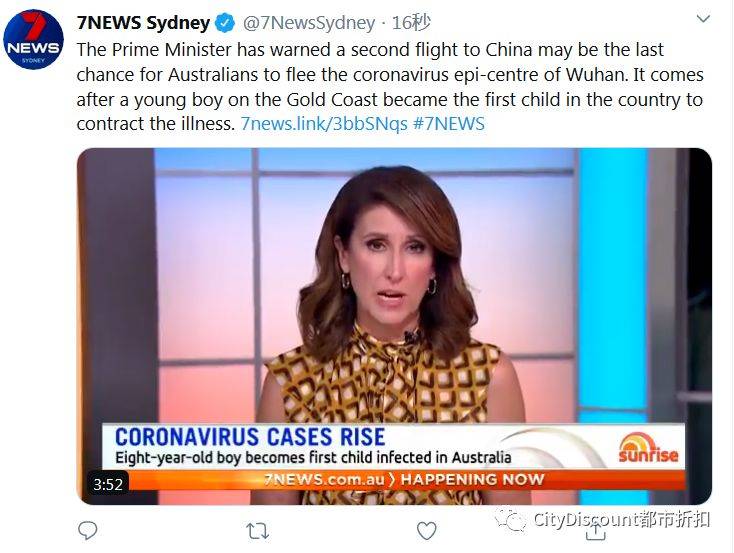Click the #7NEWS hashtag
Viewport: 734px width, 553px height.
pos(449,124)
